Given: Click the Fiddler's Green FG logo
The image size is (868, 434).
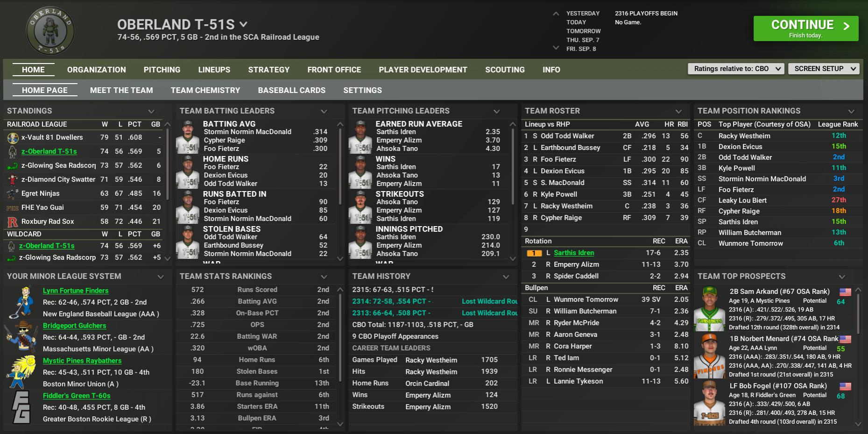Looking at the screenshot, I should 21,407.
